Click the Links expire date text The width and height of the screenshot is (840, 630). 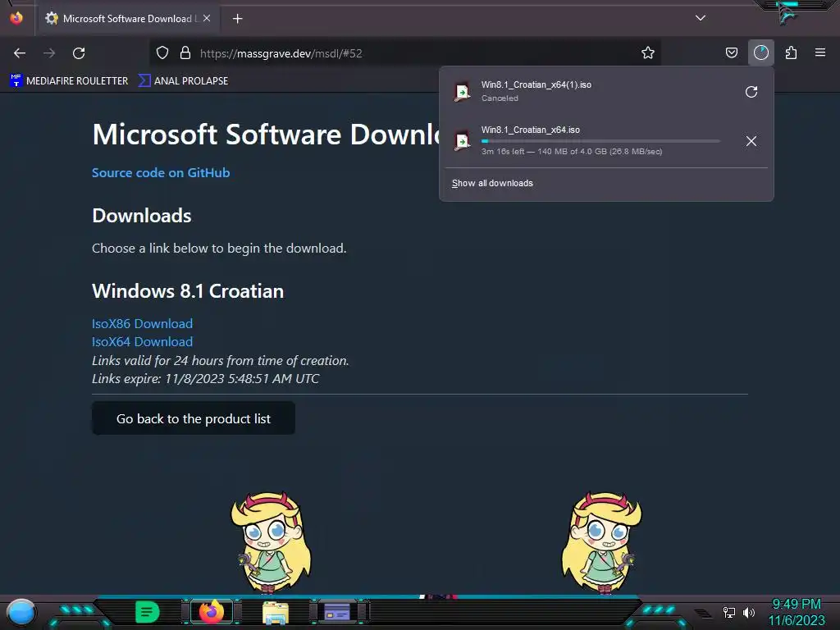pos(205,379)
